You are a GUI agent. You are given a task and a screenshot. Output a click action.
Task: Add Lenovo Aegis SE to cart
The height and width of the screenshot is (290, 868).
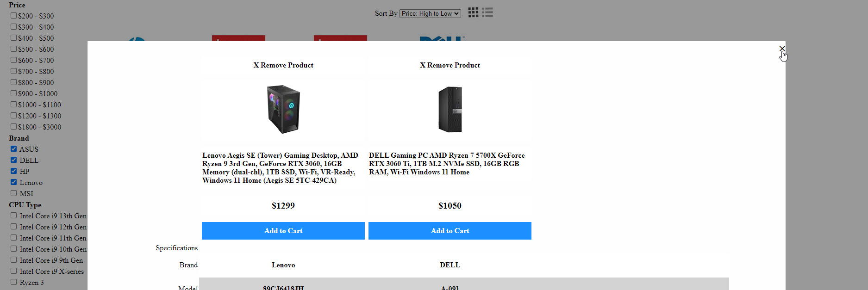point(283,231)
